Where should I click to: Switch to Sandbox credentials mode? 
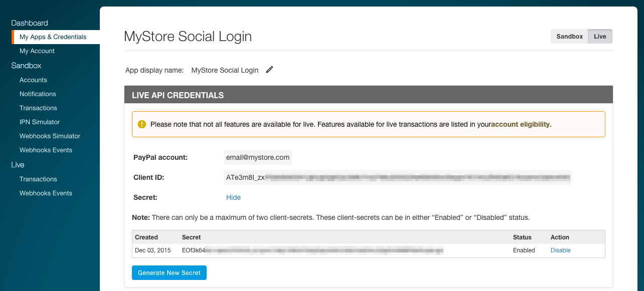(x=569, y=37)
